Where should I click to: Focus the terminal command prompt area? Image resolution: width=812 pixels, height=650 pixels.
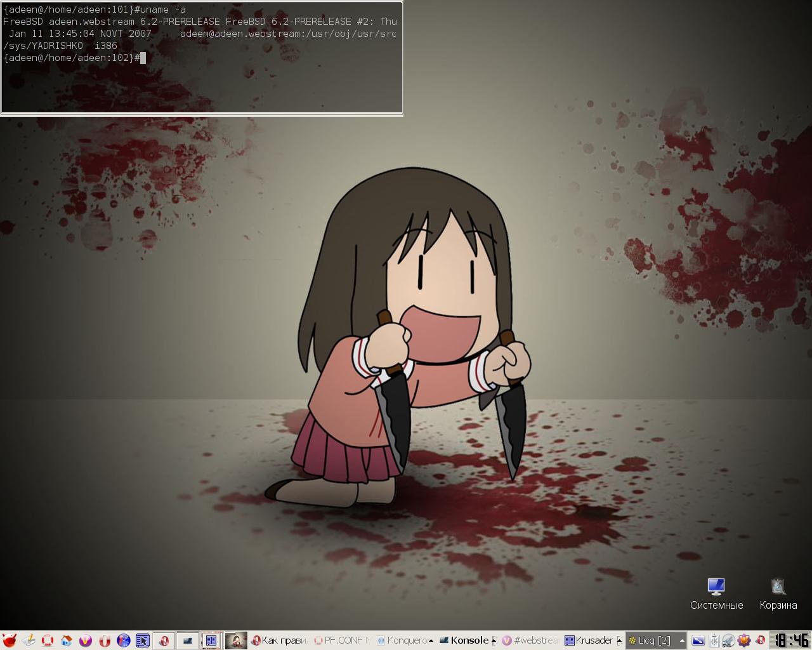202,83
